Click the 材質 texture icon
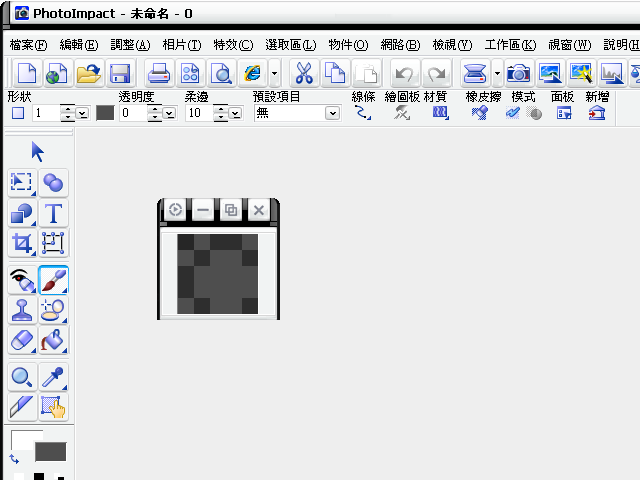640x480 pixels. 440,113
